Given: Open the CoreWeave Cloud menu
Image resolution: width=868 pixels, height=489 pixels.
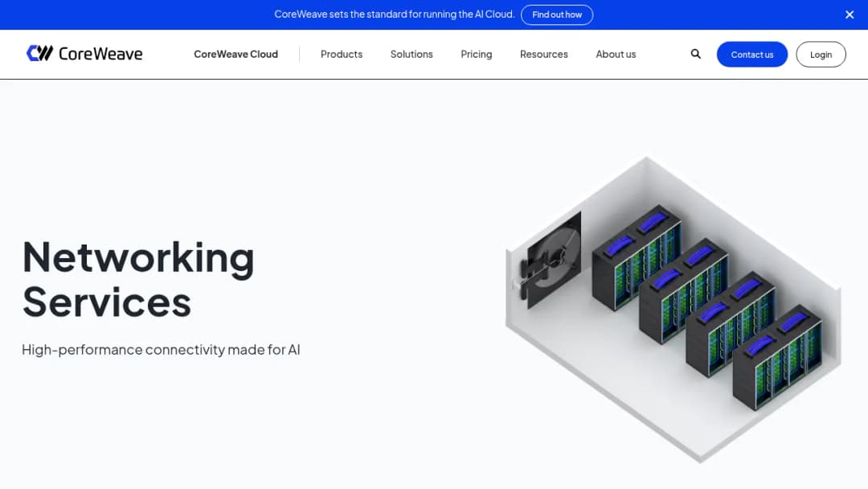Looking at the screenshot, I should [x=235, y=54].
